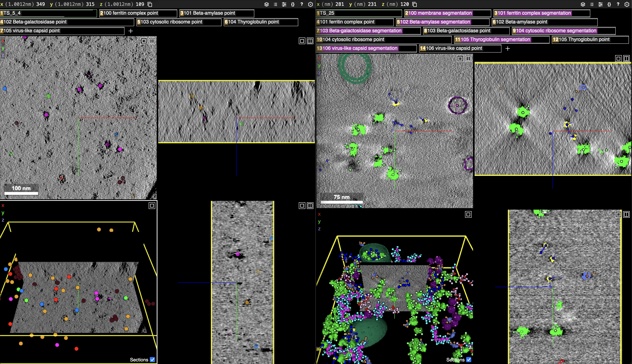Select the 103 cytosolic ribosome point tab
The height and width of the screenshot is (364, 632).
pyautogui.click(x=179, y=22)
